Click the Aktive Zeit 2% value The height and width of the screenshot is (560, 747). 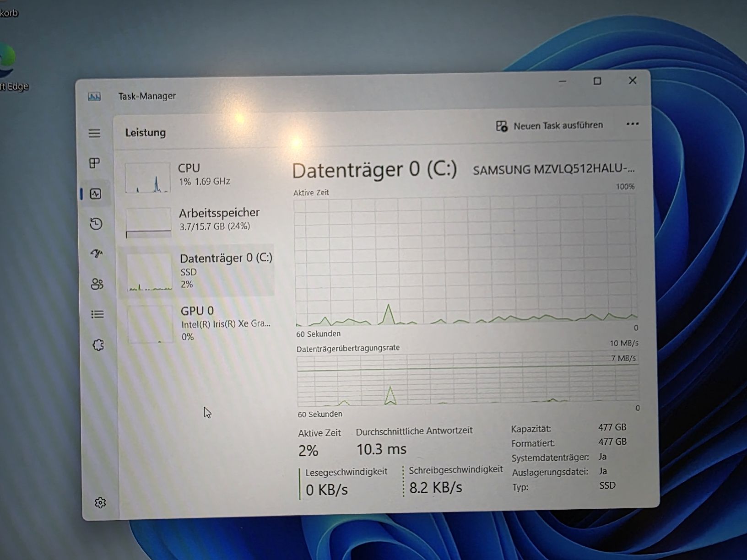(x=308, y=451)
